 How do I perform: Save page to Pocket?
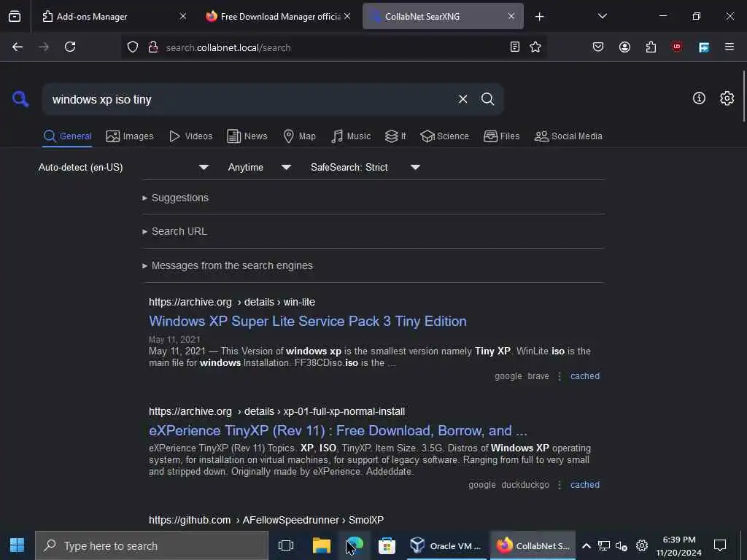point(598,47)
